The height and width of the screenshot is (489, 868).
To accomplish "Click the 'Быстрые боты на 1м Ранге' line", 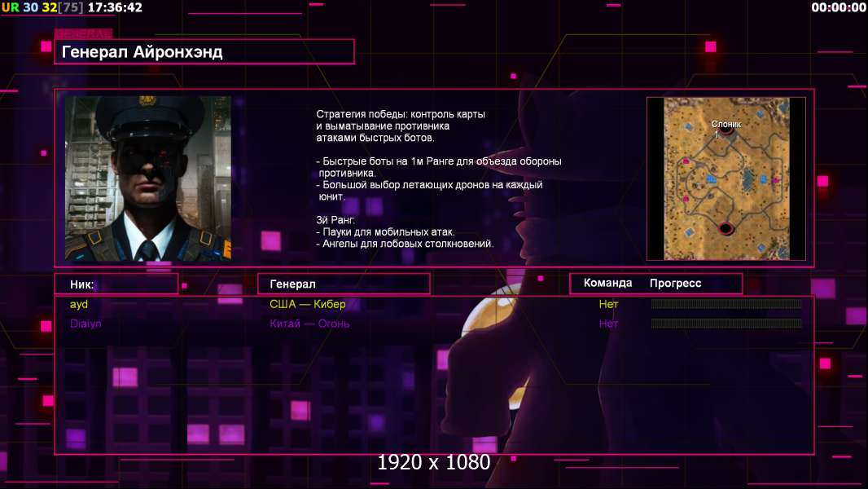I will (439, 161).
